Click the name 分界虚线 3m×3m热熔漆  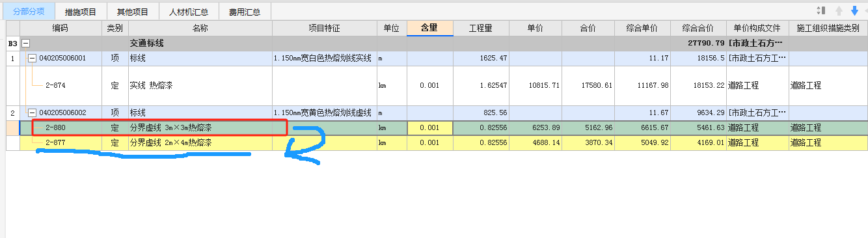(170, 128)
